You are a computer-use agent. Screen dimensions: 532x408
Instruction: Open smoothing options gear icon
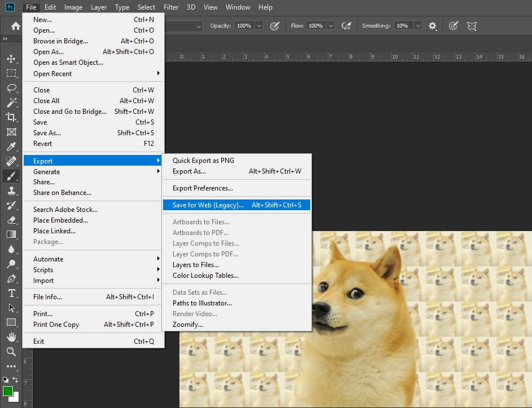[x=432, y=26]
